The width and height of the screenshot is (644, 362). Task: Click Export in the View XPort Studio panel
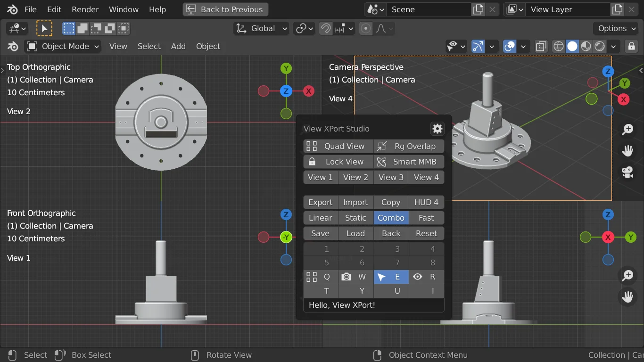tap(320, 202)
